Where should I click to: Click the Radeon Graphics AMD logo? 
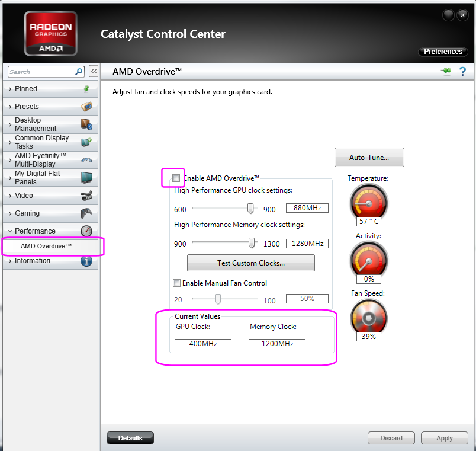click(x=51, y=33)
